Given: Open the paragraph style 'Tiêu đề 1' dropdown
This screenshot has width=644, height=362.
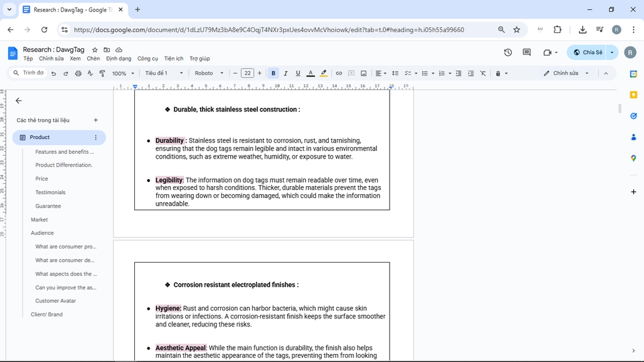Looking at the screenshot, I should pos(164,73).
